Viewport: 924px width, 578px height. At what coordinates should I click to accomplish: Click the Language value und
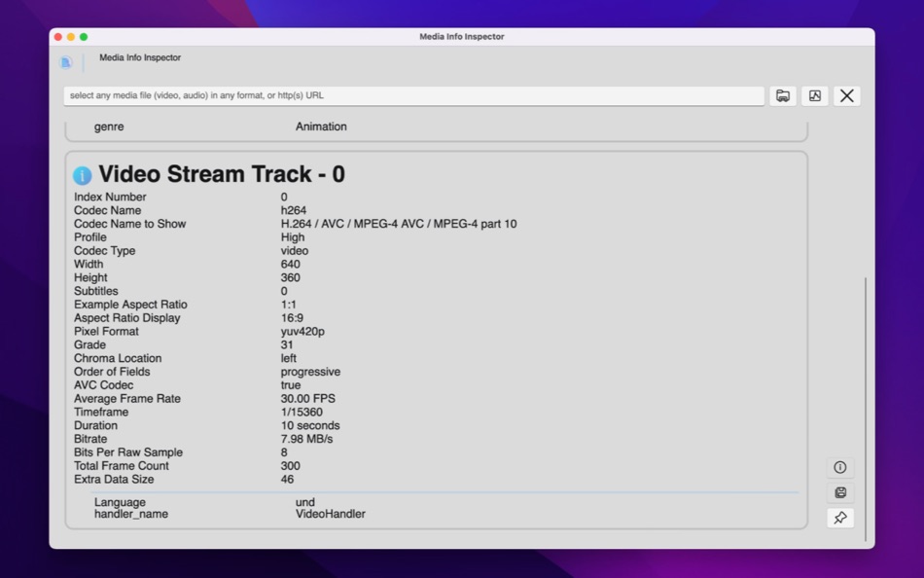click(x=305, y=502)
